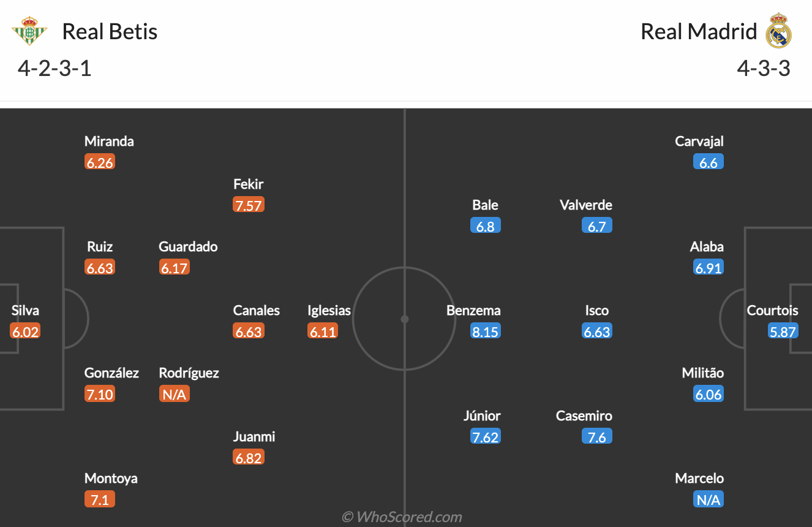Select player name Valverde
The height and width of the screenshot is (527, 812).
pos(585,205)
